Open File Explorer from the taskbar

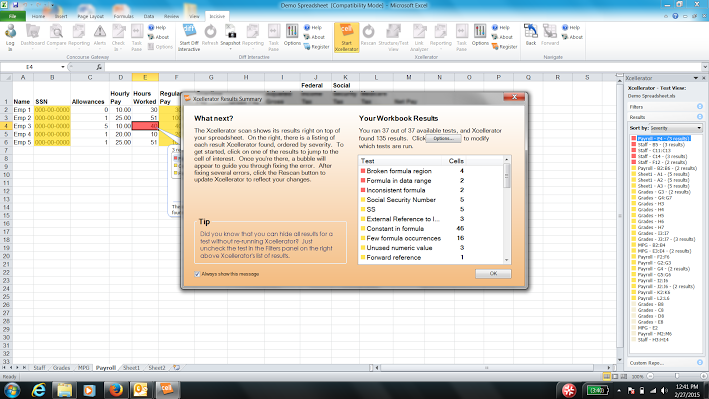tap(64, 390)
